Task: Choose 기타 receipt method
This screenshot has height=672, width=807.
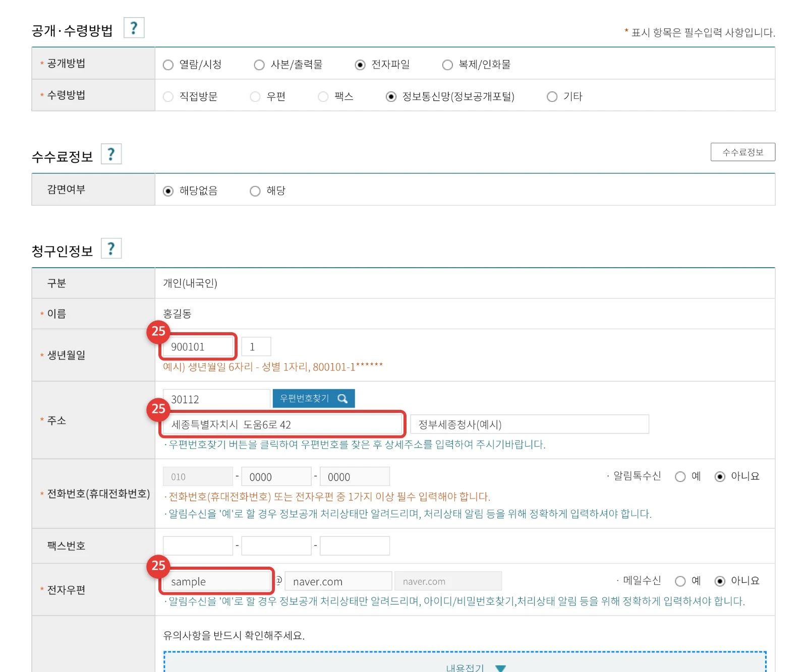Action: tap(552, 97)
